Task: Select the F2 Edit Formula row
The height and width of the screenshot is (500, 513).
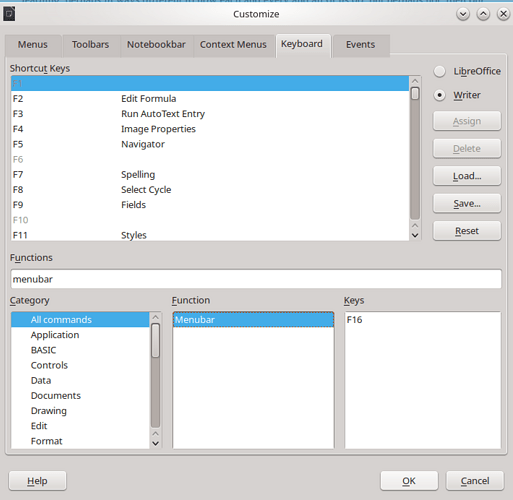Action: pos(210,99)
